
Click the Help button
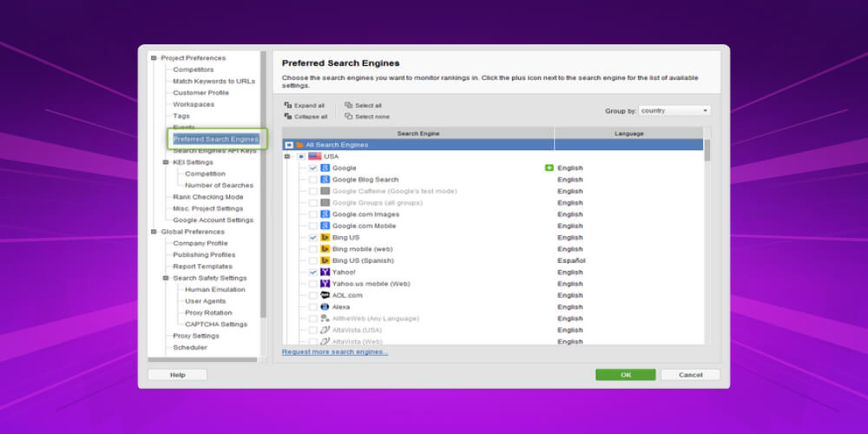[x=177, y=375]
